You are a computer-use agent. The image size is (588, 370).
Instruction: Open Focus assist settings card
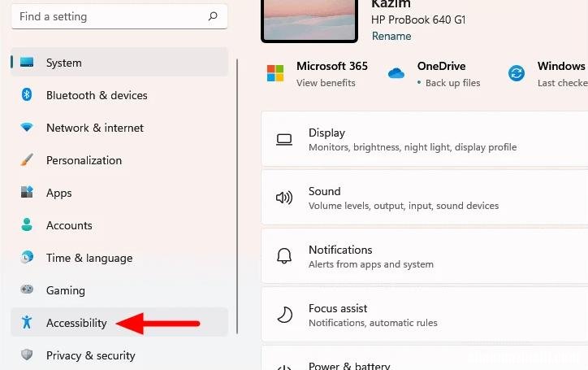tap(425, 315)
